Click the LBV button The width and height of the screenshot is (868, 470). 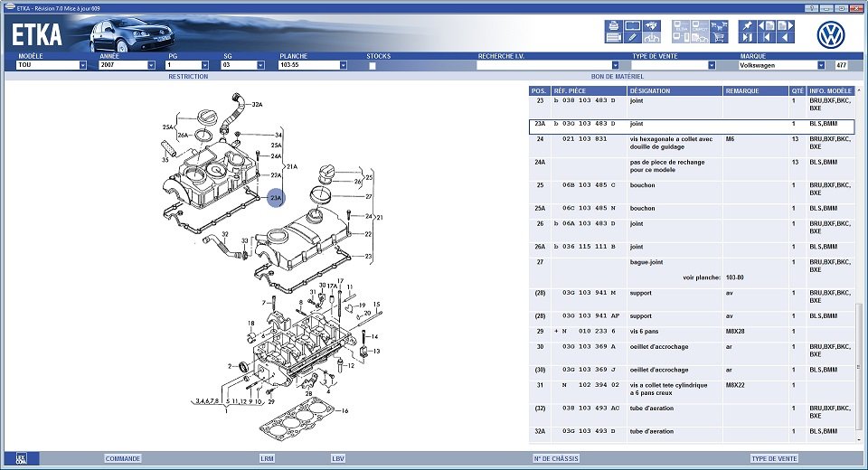click(x=337, y=458)
